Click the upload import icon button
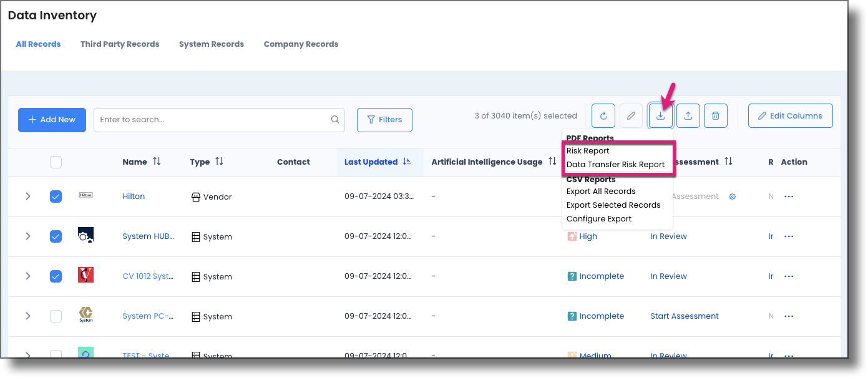Image resolution: width=868 pixels, height=378 pixels. pyautogui.click(x=688, y=116)
